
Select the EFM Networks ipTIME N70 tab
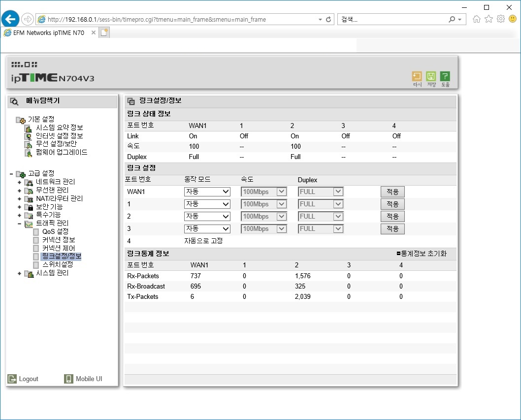point(49,32)
